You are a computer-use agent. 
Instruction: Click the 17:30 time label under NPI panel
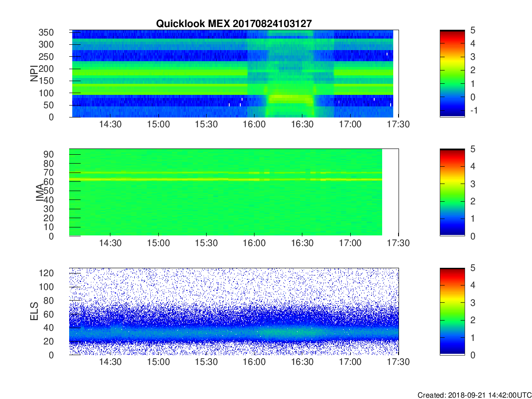[398, 125]
